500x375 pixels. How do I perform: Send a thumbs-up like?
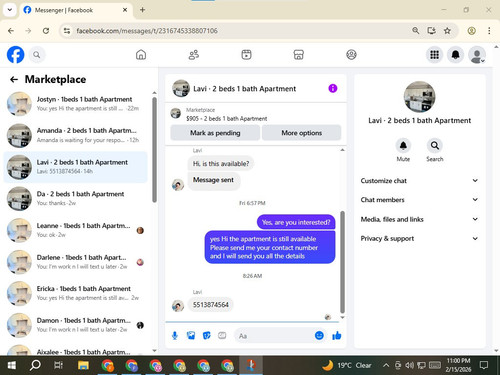point(337,336)
